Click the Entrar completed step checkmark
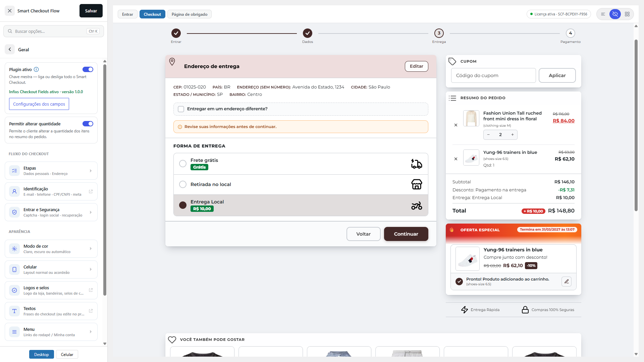The image size is (644, 362). click(x=176, y=33)
